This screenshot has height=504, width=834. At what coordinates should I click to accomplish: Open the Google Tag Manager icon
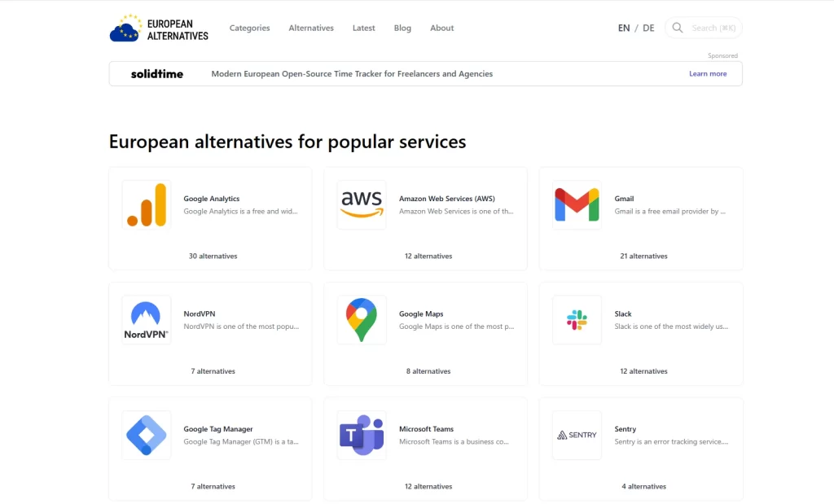147,435
